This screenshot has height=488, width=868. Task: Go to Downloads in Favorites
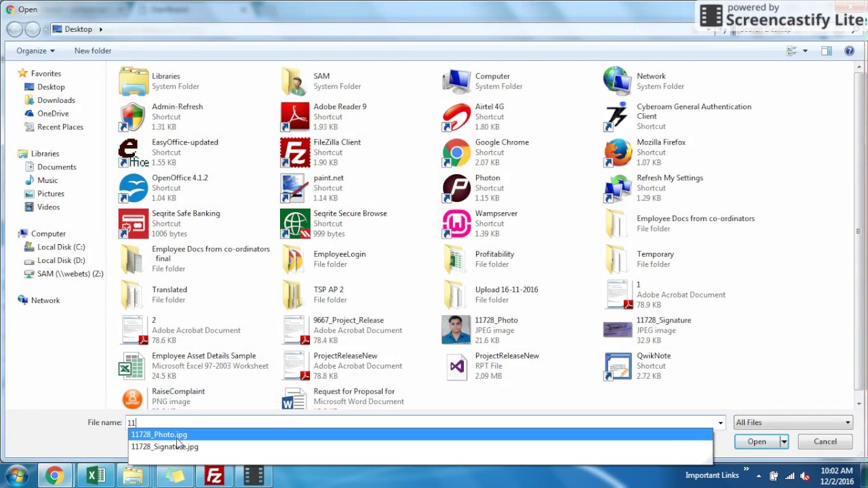click(x=56, y=100)
